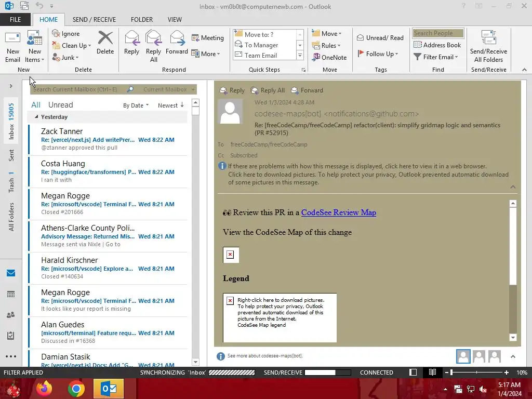Select the Sent folder in the sidebar

(11, 155)
